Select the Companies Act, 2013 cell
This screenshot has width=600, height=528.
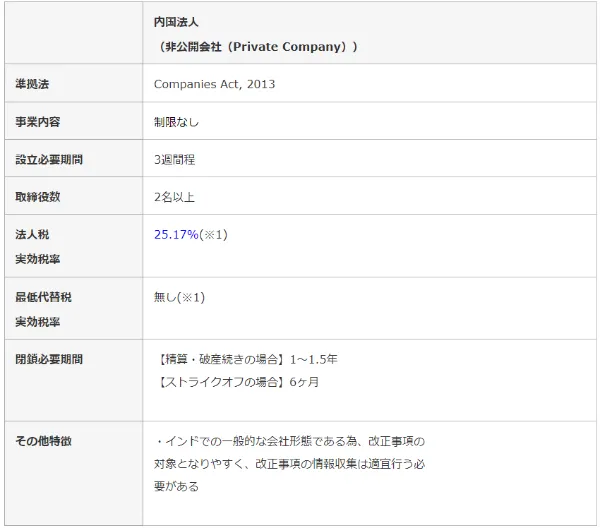click(x=214, y=84)
